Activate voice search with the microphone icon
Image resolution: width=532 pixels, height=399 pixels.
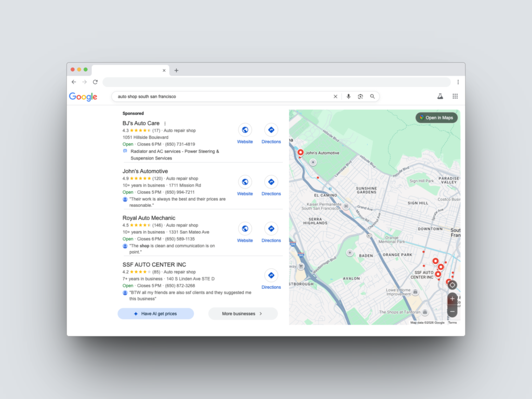point(348,96)
